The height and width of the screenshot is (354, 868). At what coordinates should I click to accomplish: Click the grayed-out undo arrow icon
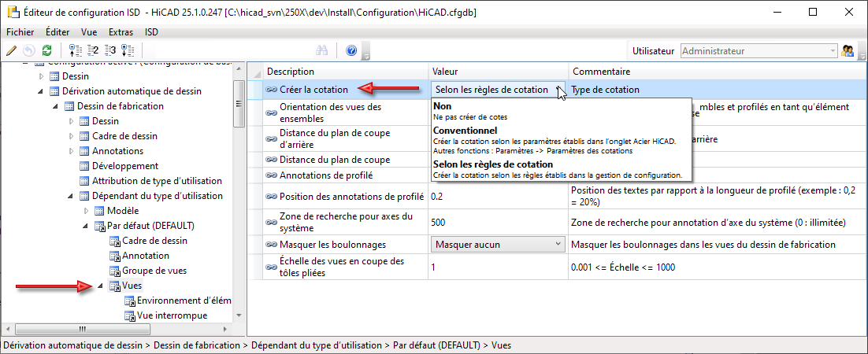coord(29,51)
